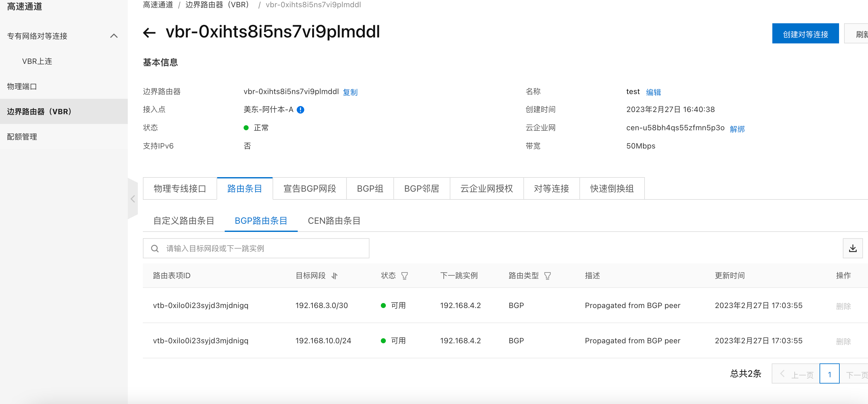Select 边界路由器（VBR）in the sidebar
This screenshot has width=868, height=404.
click(x=64, y=111)
